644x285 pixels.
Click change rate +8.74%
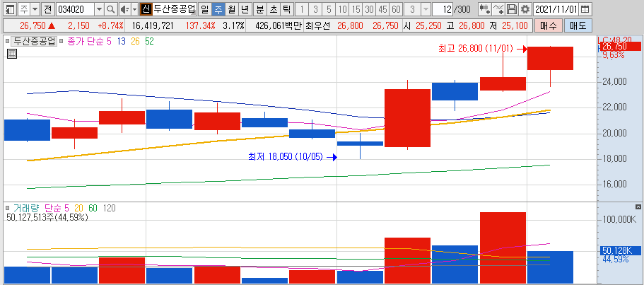coord(110,26)
